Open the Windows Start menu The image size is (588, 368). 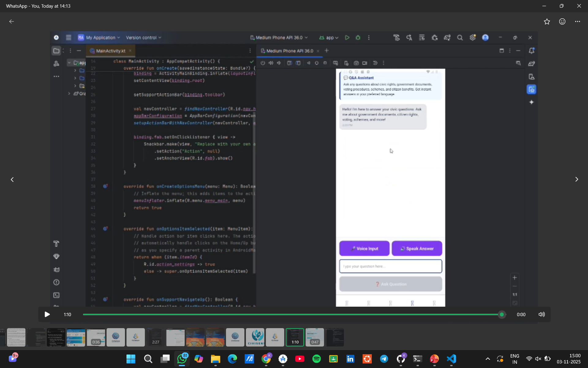pyautogui.click(x=131, y=358)
